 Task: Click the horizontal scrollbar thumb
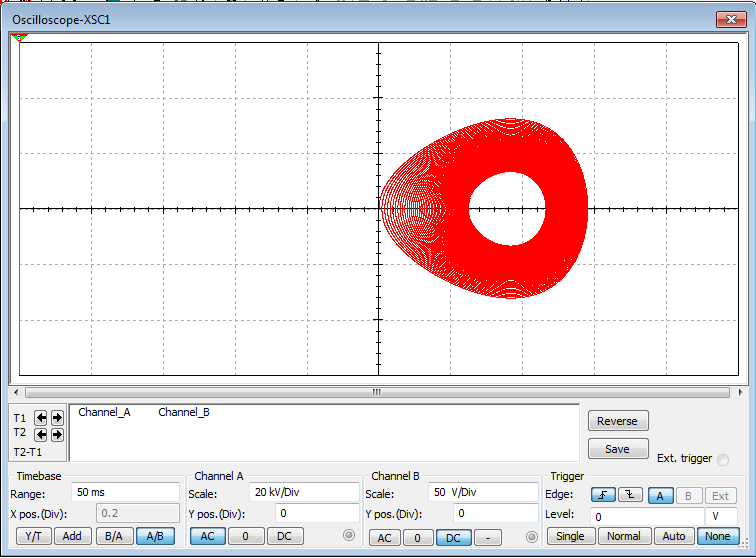(377, 393)
